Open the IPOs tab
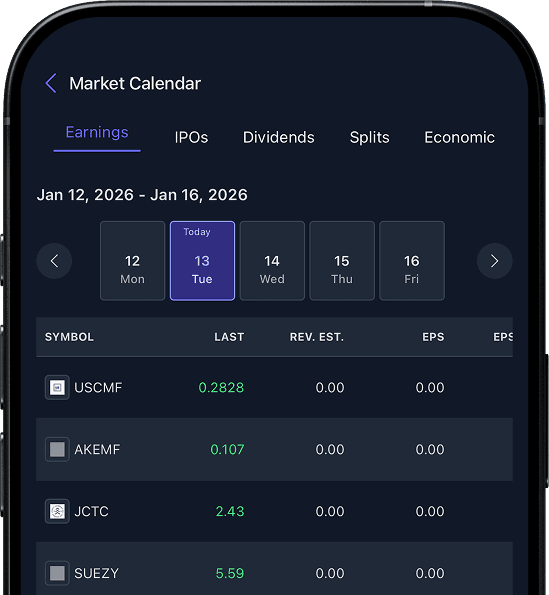Viewport: 549px width, 595px height. click(x=191, y=137)
